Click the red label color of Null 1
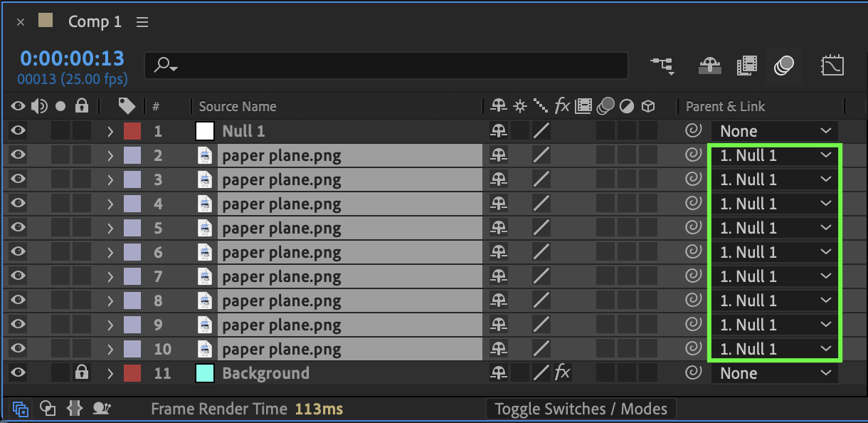868x423 pixels. (x=132, y=131)
